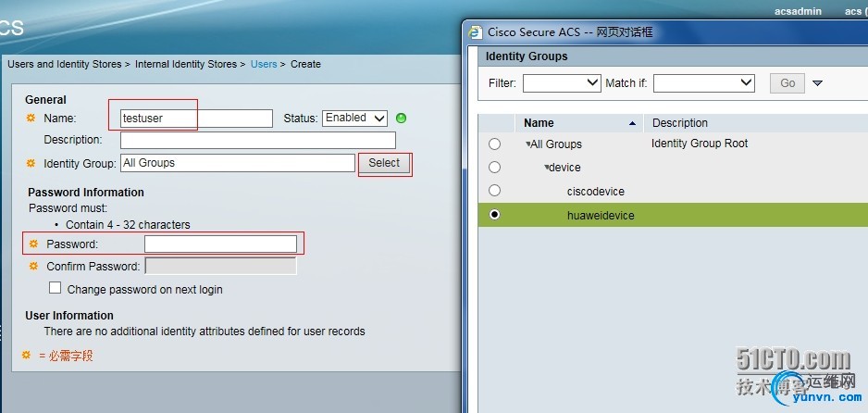The height and width of the screenshot is (413, 868).
Task: Open the Status dropdown showing Enabled
Action: pos(354,118)
